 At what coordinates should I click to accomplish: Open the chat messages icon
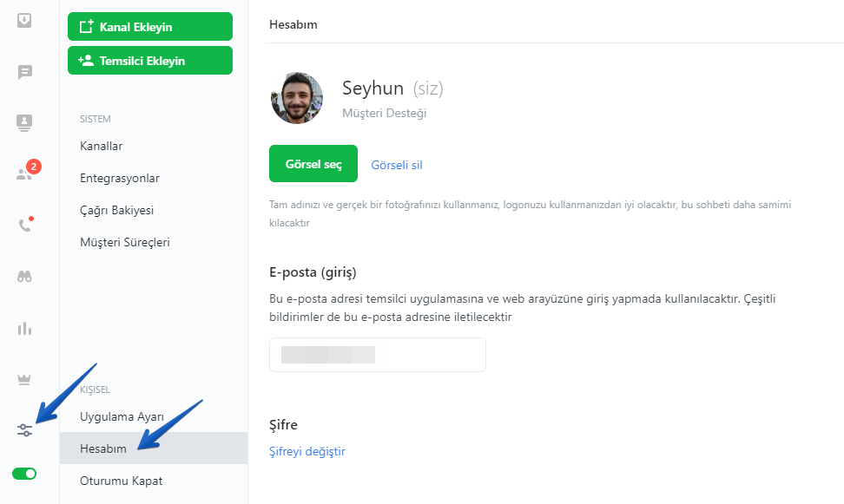tap(25, 71)
